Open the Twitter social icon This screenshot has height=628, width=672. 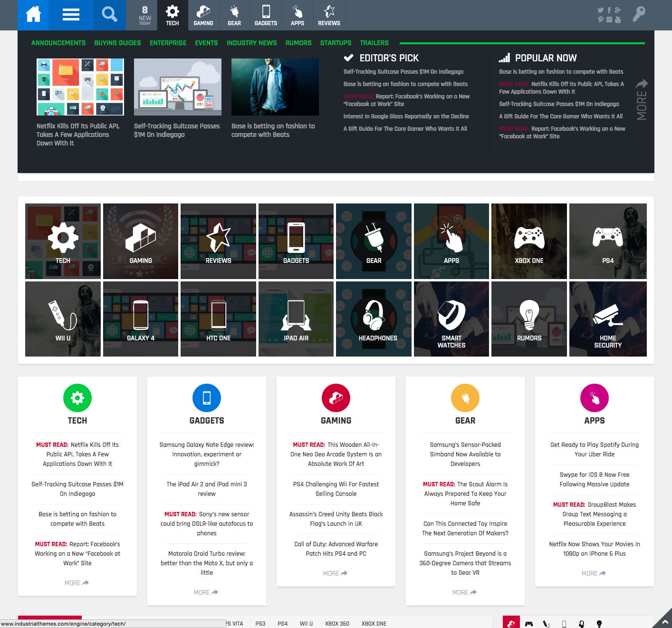[601, 10]
